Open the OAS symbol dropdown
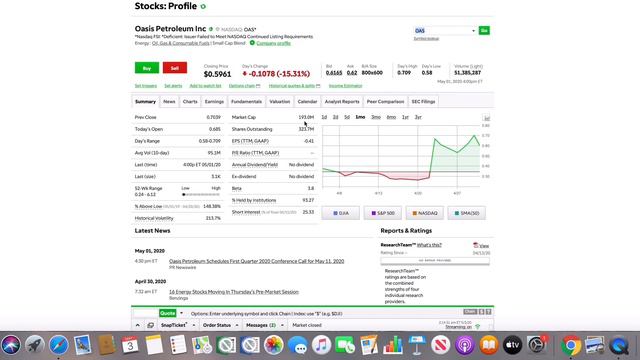 coord(473,31)
